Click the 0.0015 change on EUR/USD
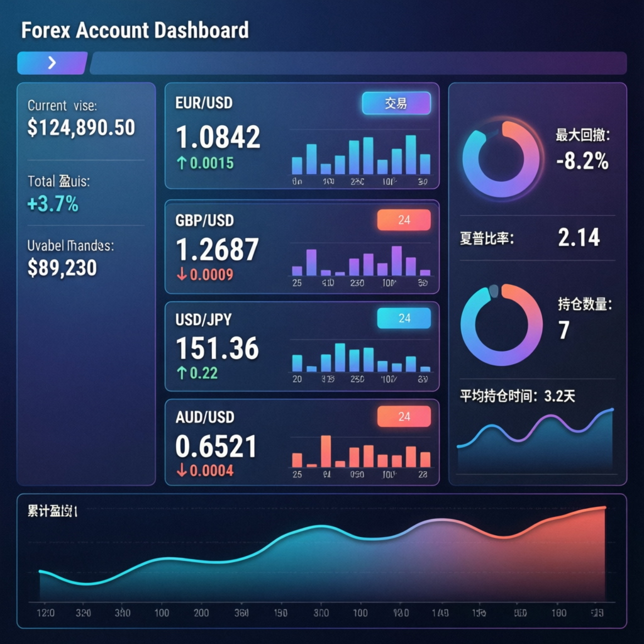Viewport: 644px width, 644px height. click(212, 163)
